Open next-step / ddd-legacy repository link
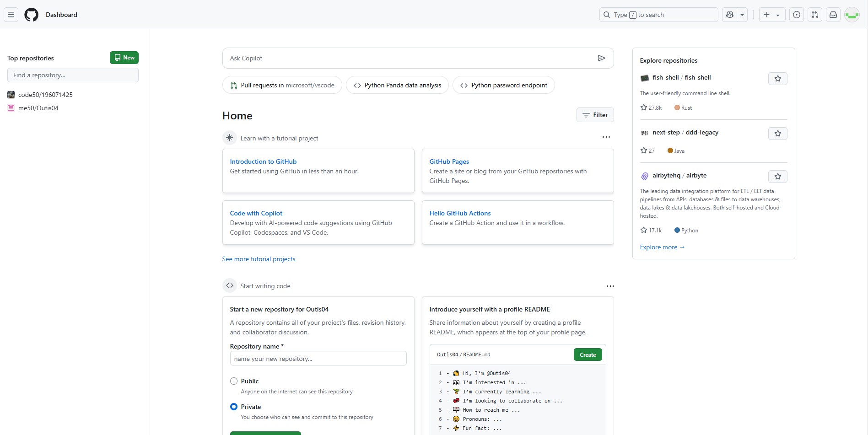868x435 pixels. 685,132
